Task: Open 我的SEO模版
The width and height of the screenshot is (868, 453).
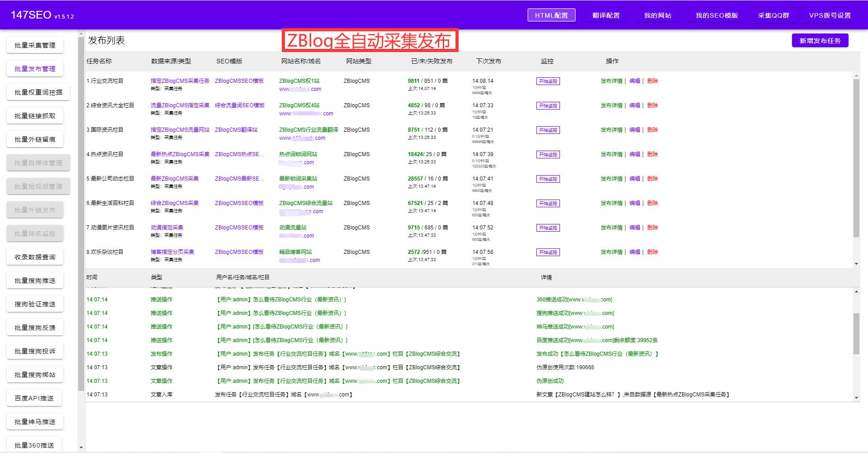Action: click(x=717, y=15)
